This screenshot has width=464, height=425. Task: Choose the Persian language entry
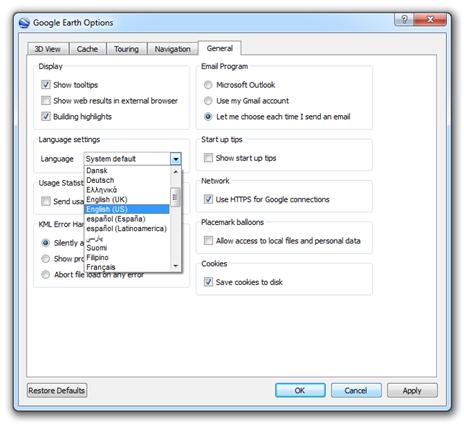[127, 238]
